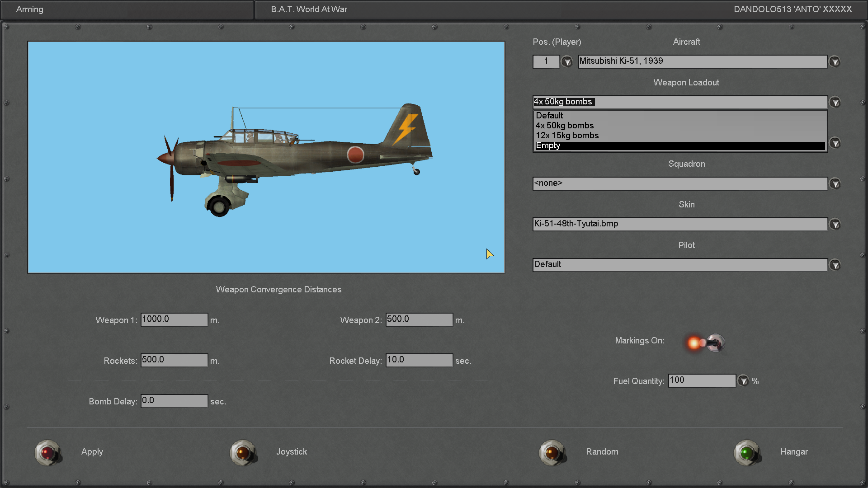Open the Fuel Quantity dropdown arrow
Image resolution: width=868 pixels, height=488 pixels.
click(x=743, y=381)
